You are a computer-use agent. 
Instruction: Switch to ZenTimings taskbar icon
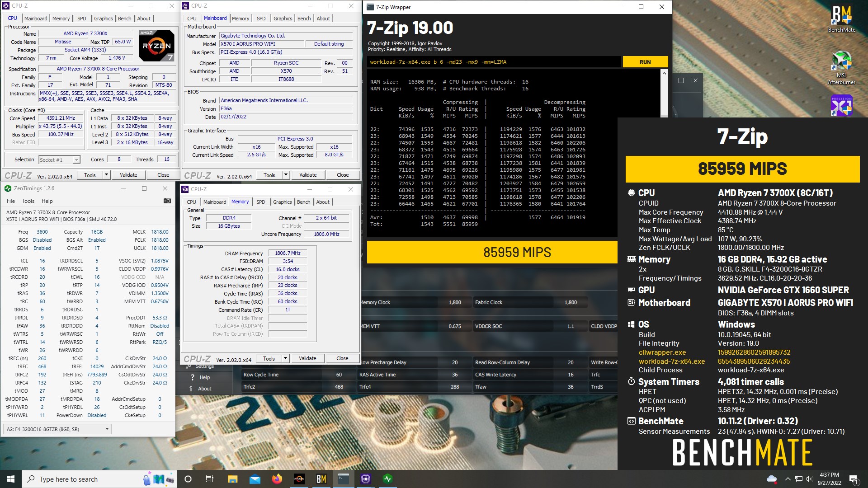pyautogui.click(x=387, y=479)
